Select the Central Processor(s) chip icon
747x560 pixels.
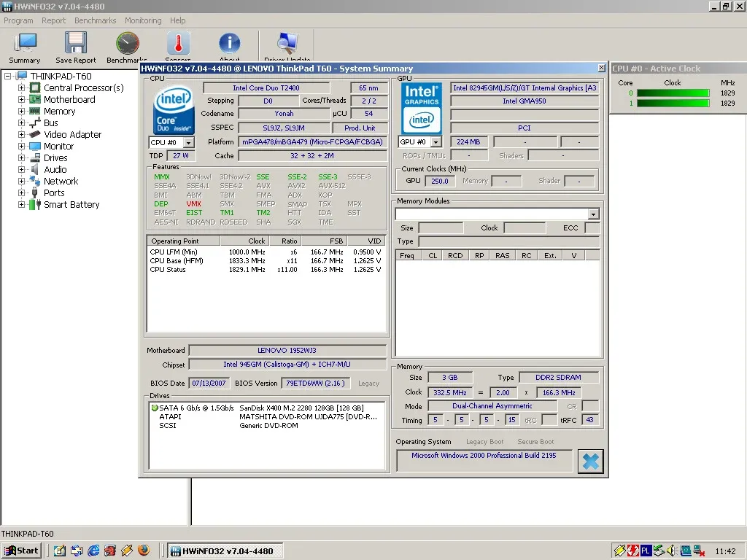pyautogui.click(x=35, y=87)
